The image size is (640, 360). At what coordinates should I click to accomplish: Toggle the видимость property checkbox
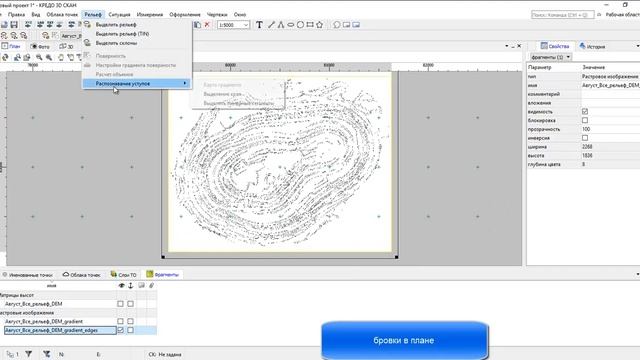tap(585, 111)
